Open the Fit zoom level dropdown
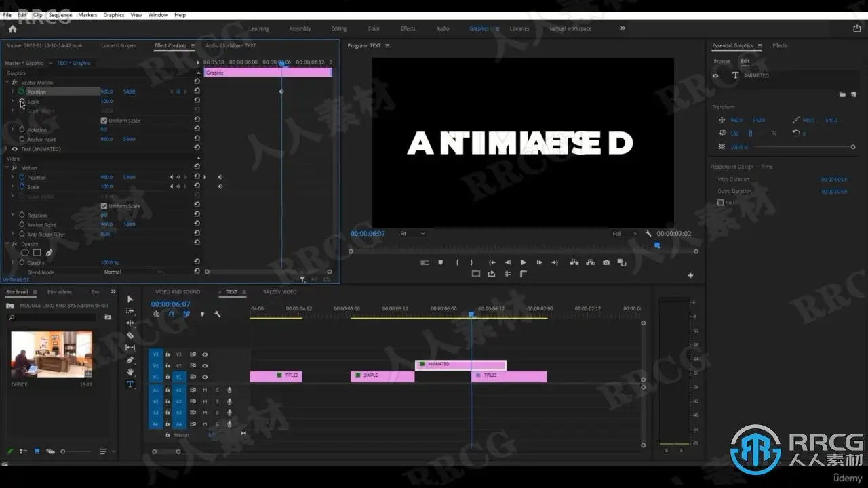The width and height of the screenshot is (868, 488). [412, 234]
